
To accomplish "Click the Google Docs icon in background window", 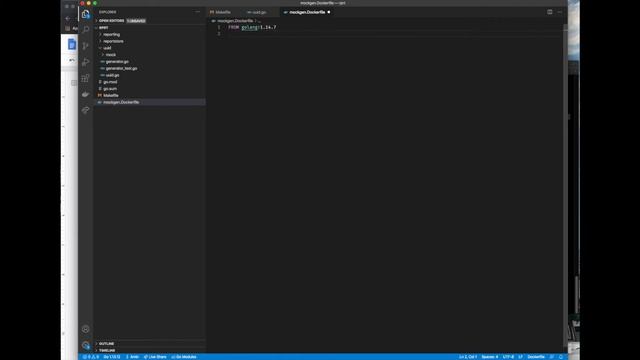I will (72, 44).
